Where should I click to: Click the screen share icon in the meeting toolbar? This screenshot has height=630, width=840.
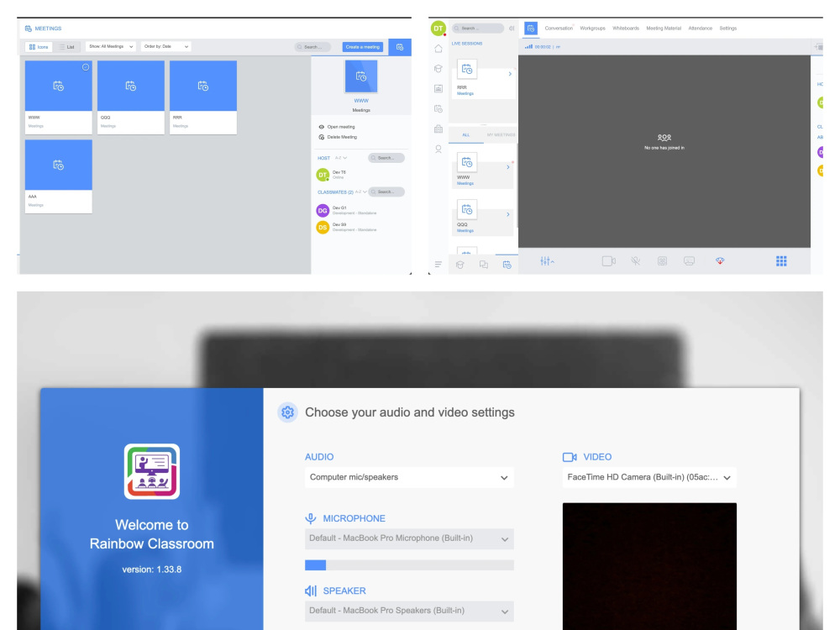coord(689,261)
